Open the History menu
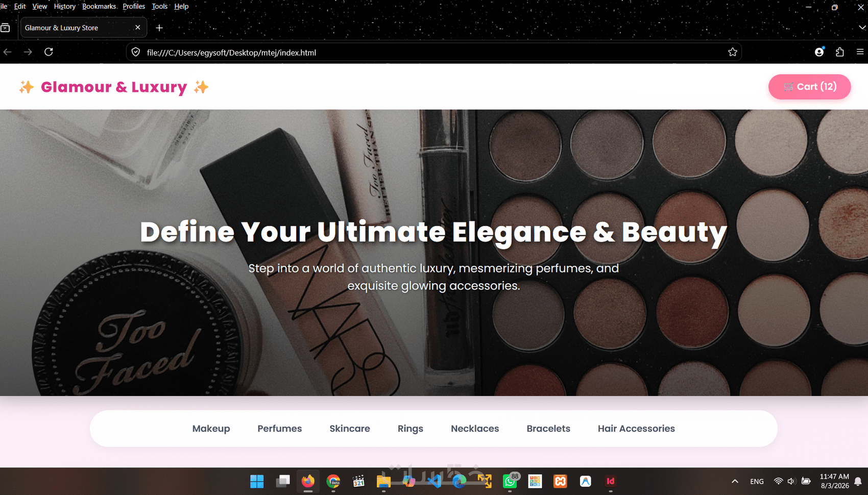868x495 pixels. pyautogui.click(x=64, y=6)
